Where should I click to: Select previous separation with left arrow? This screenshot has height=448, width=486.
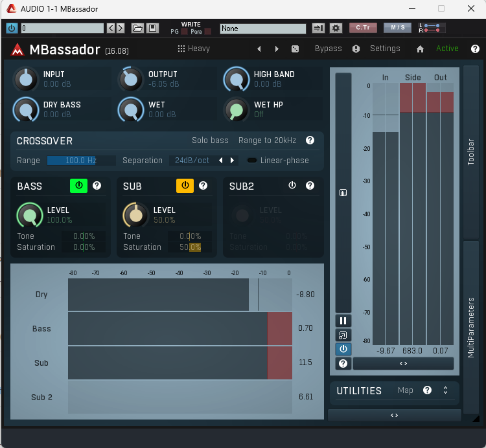click(x=221, y=161)
